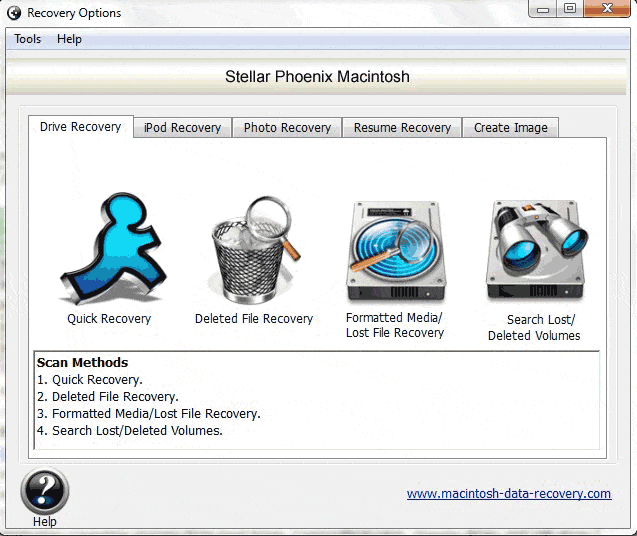
Task: Click the Quick Recovery label under icon
Action: tap(109, 319)
